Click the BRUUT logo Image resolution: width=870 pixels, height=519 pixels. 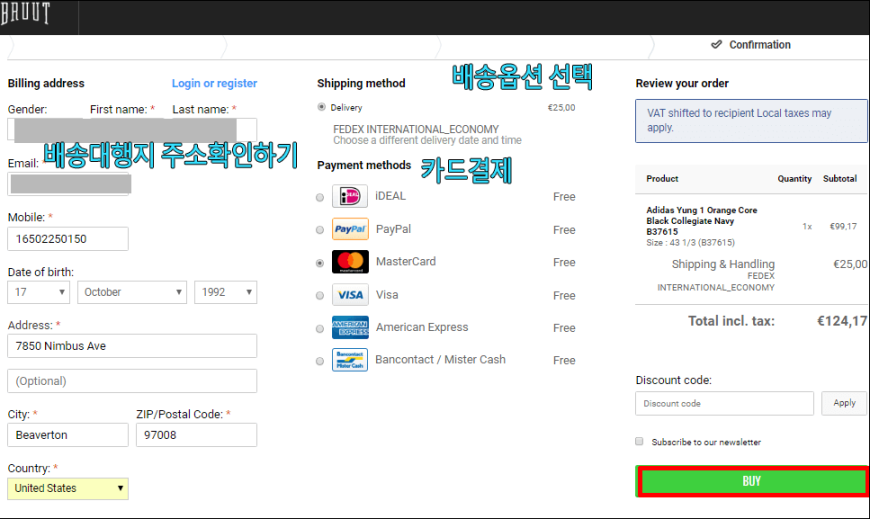point(25,13)
